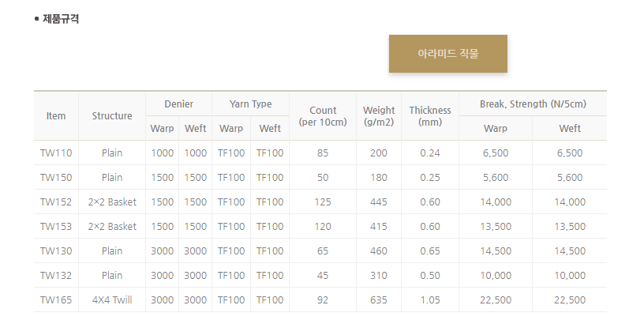
Task: Click the Thickness (mm) header
Action: click(x=430, y=116)
